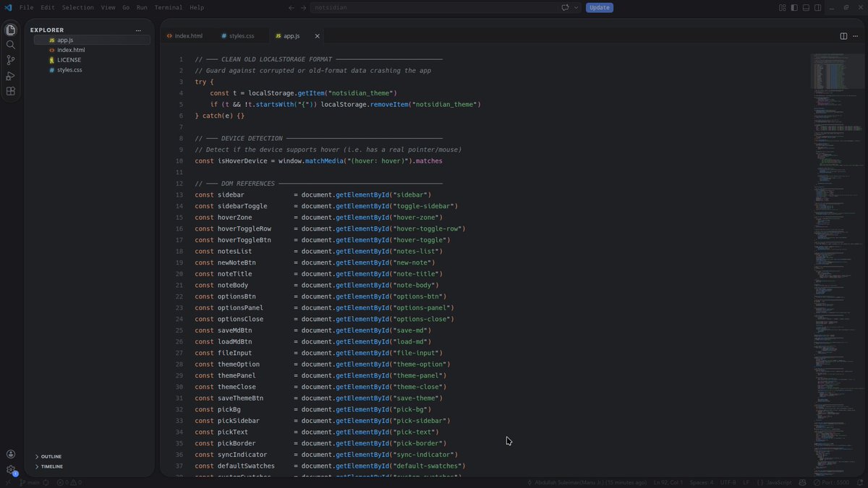868x488 pixels.
Task: Click the Spaces: 4 indentation setting
Action: (701, 482)
